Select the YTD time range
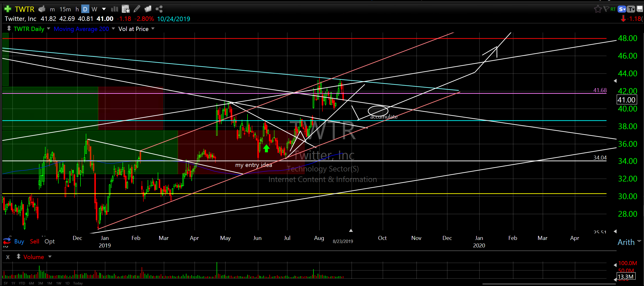This screenshot has width=644, height=286. (22, 283)
